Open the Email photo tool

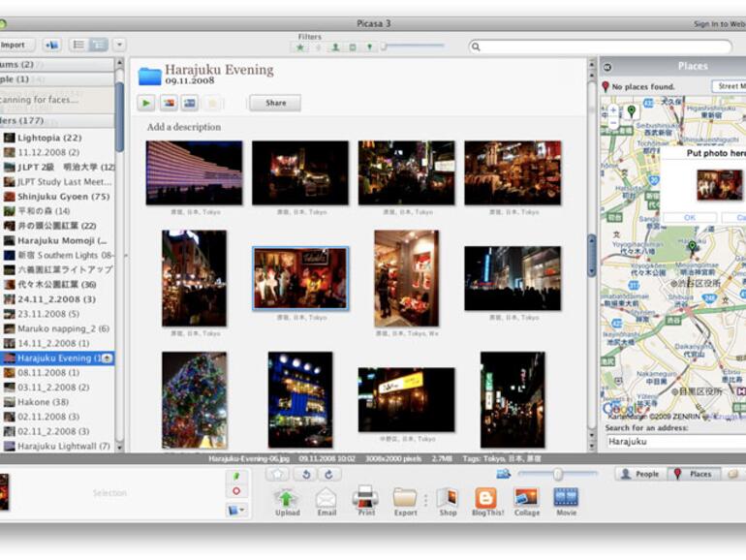click(326, 498)
